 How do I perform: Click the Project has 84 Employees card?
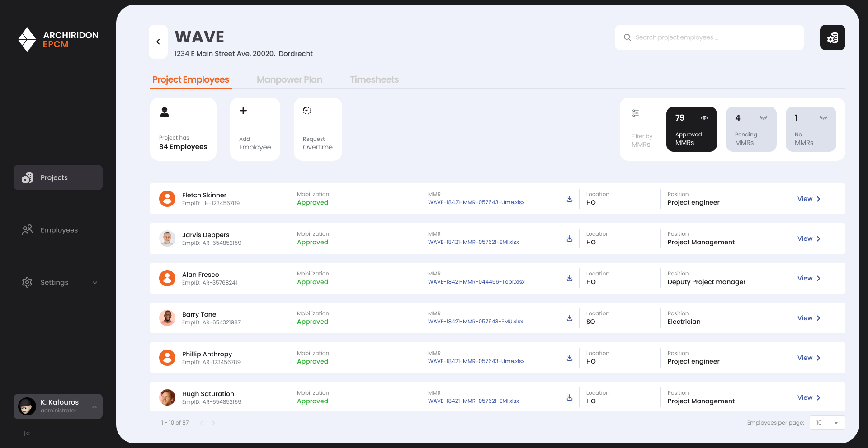[183, 129]
